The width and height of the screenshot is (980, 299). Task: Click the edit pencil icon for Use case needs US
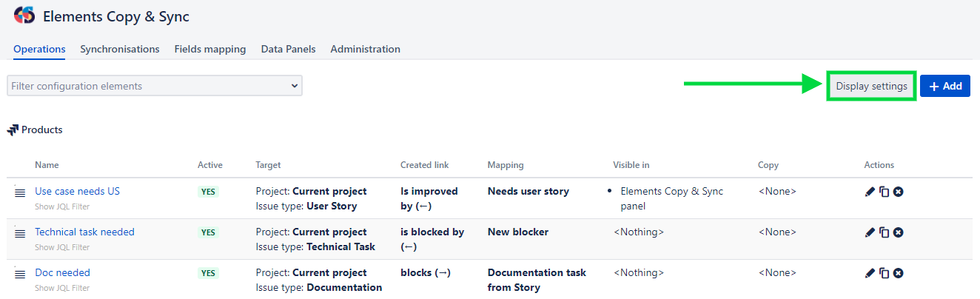pyautogui.click(x=870, y=192)
